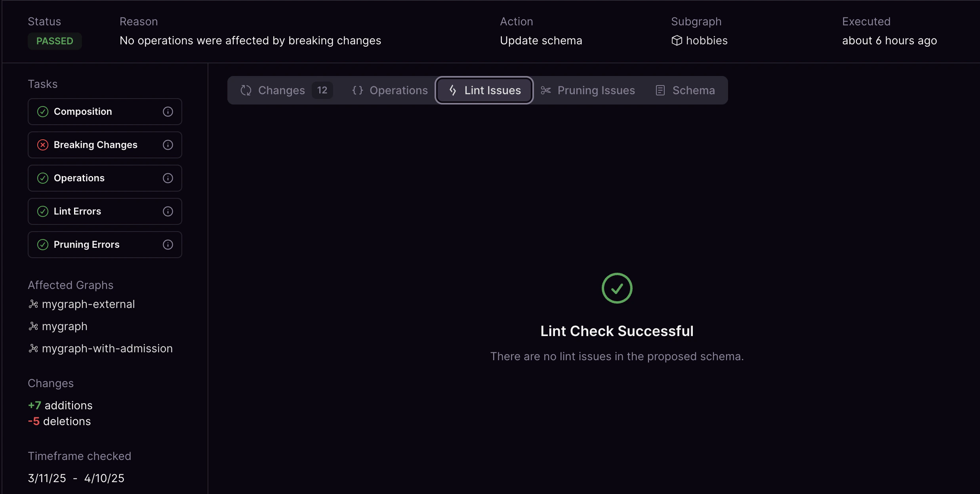Screen dimensions: 980x494
Task: Open the Operations tab in the viewer
Action: (398, 90)
